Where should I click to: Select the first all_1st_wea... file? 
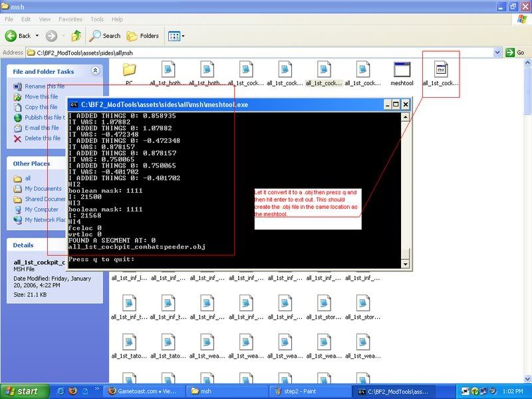tap(207, 346)
